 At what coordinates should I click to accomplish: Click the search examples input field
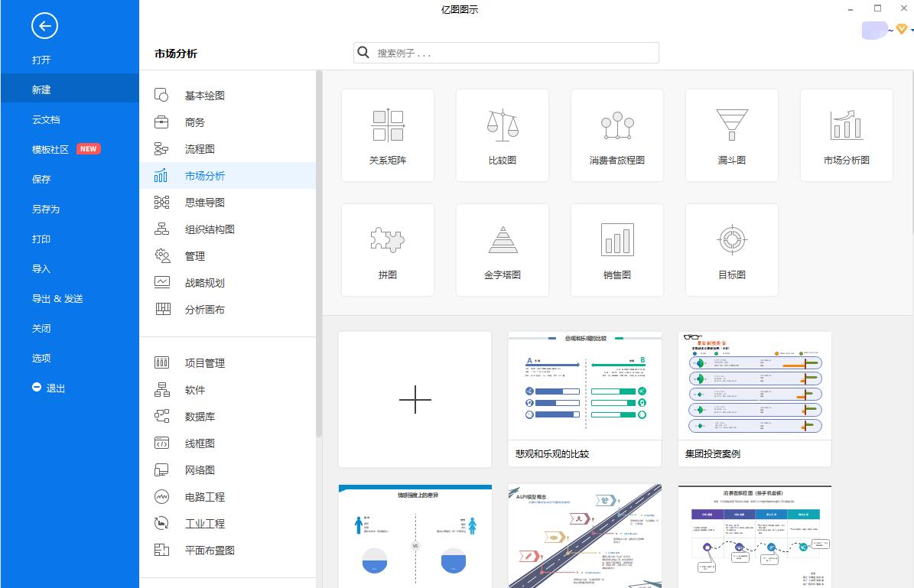point(505,52)
